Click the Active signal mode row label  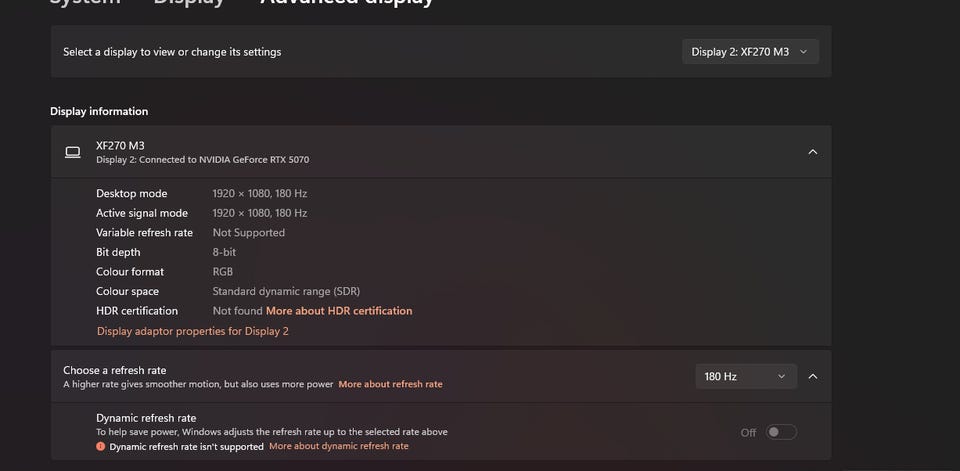click(x=141, y=213)
